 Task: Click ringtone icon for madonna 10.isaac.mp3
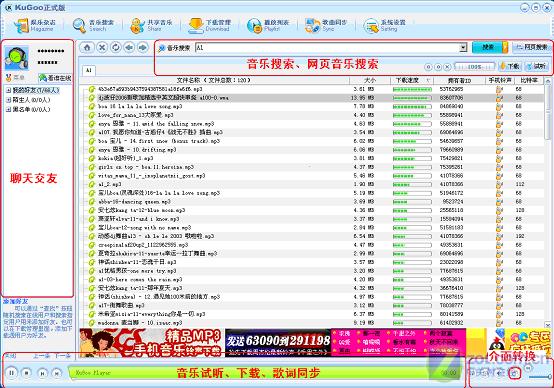pos(499,323)
